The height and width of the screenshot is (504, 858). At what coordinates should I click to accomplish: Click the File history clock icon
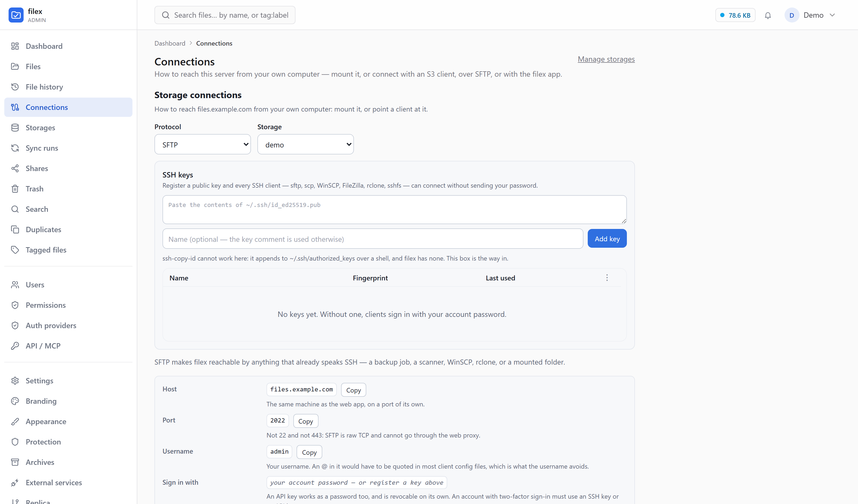[x=15, y=87]
